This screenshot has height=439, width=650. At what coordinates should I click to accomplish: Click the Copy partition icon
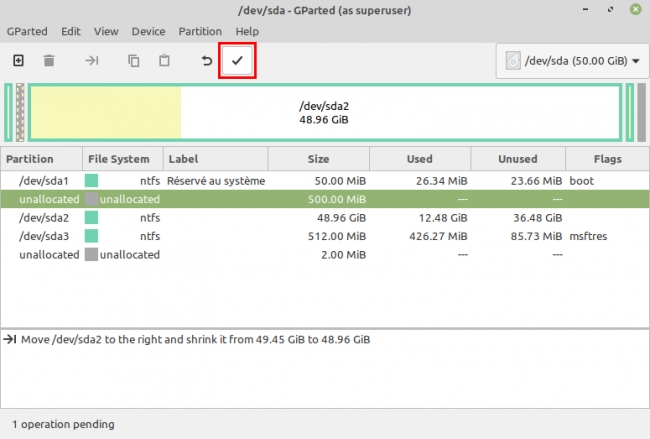(x=134, y=61)
